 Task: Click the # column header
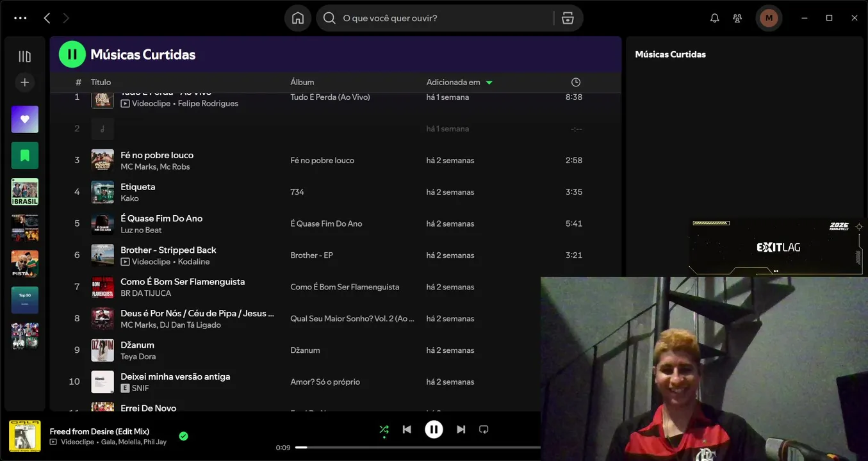(x=78, y=82)
